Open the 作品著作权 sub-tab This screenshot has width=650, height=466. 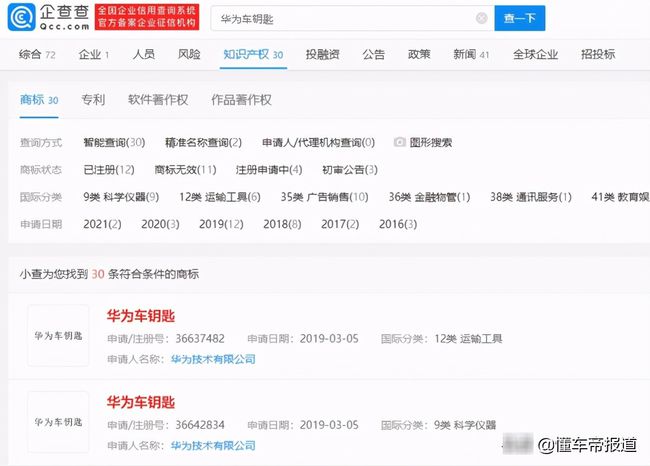point(241,100)
